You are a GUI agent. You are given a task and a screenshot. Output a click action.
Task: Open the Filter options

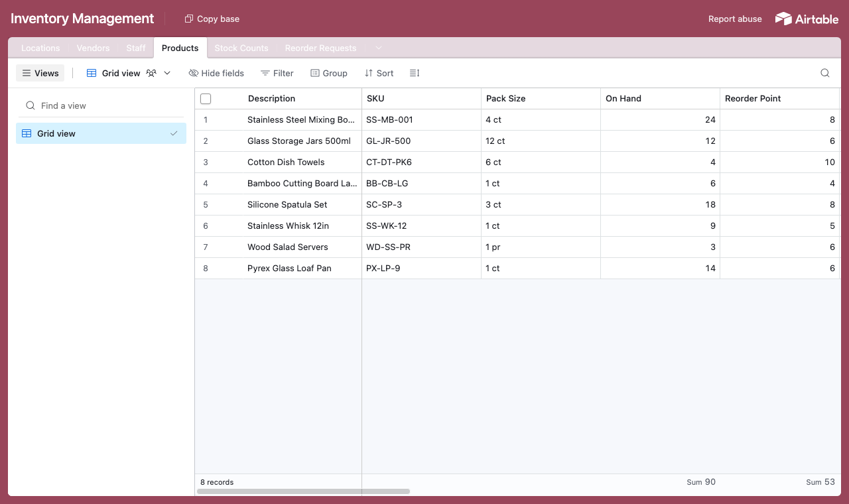tap(277, 73)
